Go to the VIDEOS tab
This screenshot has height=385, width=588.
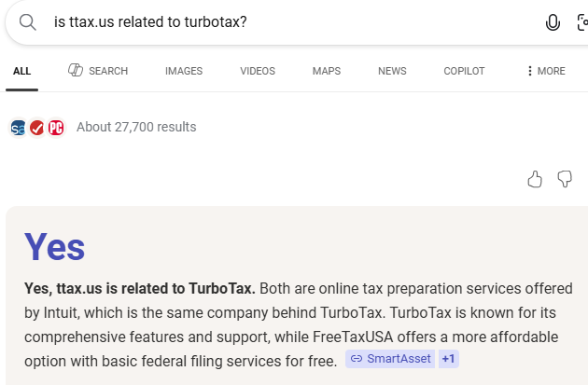pyautogui.click(x=258, y=71)
